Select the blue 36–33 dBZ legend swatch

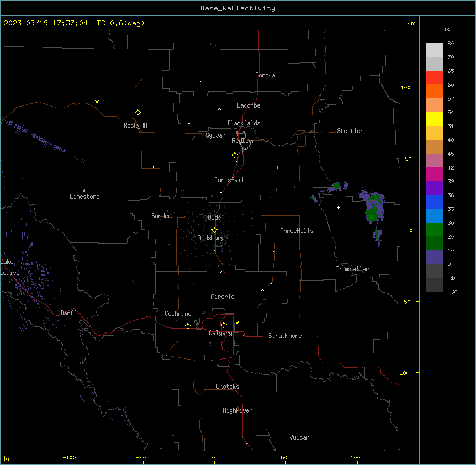(x=434, y=202)
